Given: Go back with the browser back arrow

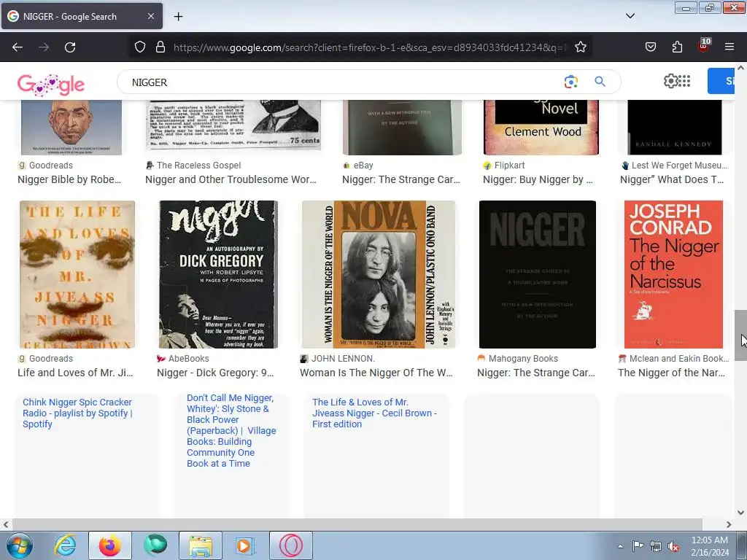Looking at the screenshot, I should [18, 47].
